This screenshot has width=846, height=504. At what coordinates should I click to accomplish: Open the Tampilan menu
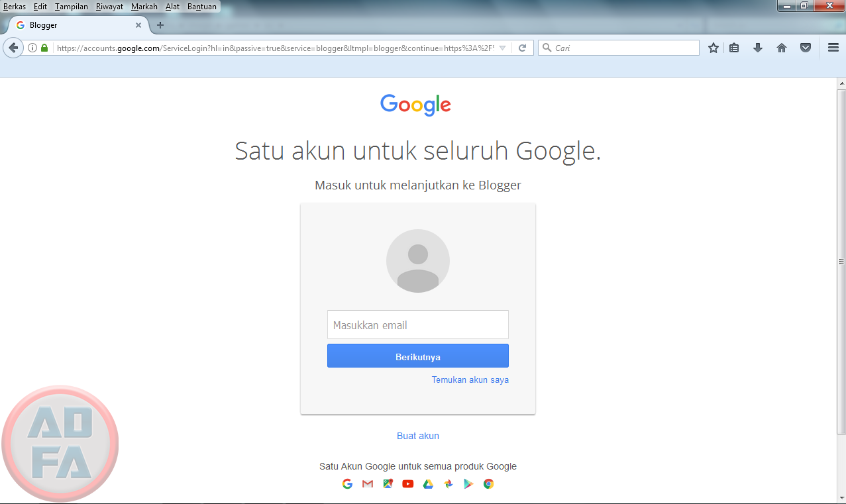pos(72,7)
